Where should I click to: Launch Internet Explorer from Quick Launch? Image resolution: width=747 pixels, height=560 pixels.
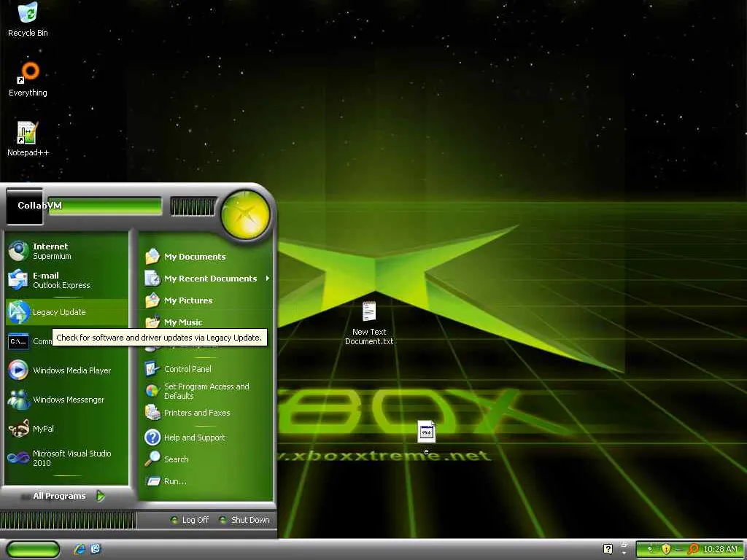(80, 549)
